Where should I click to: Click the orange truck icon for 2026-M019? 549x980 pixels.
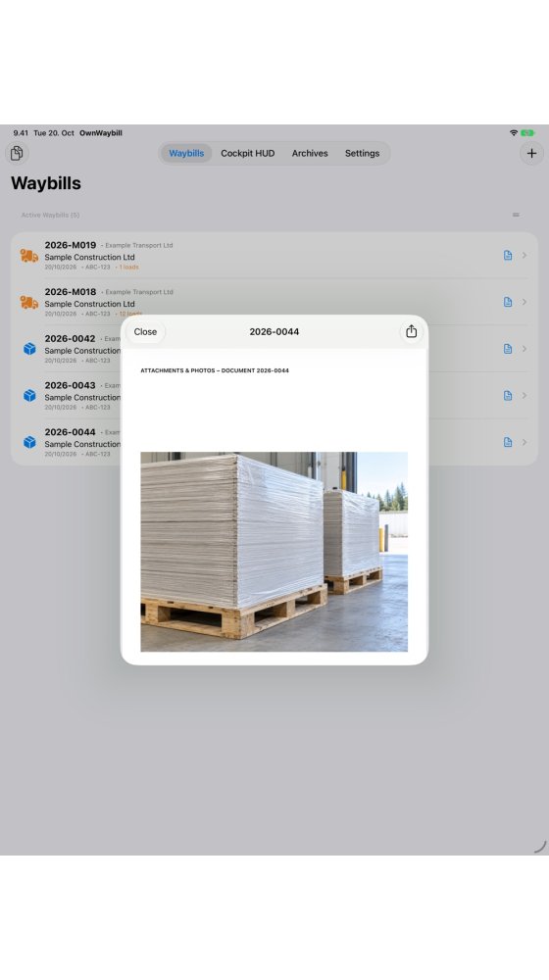28,256
